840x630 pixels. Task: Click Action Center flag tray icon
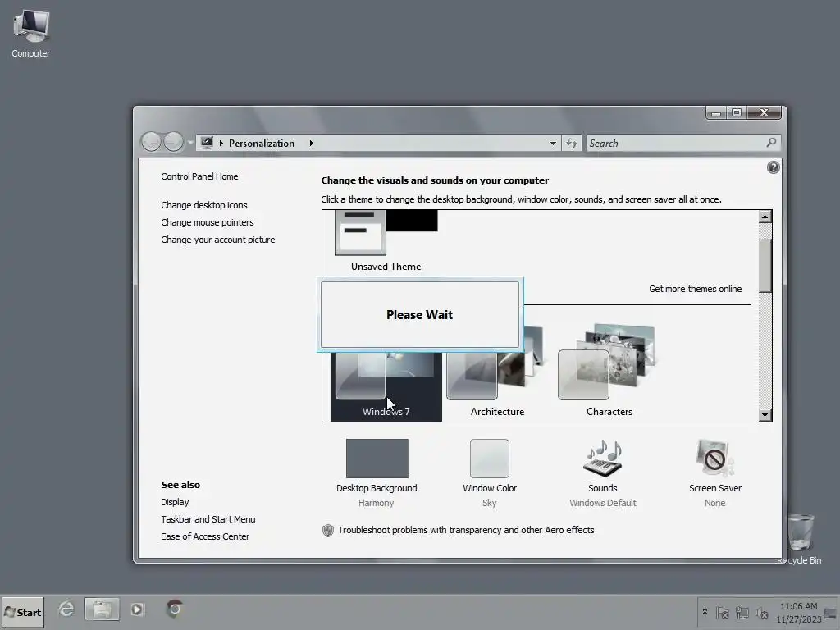(x=722, y=612)
